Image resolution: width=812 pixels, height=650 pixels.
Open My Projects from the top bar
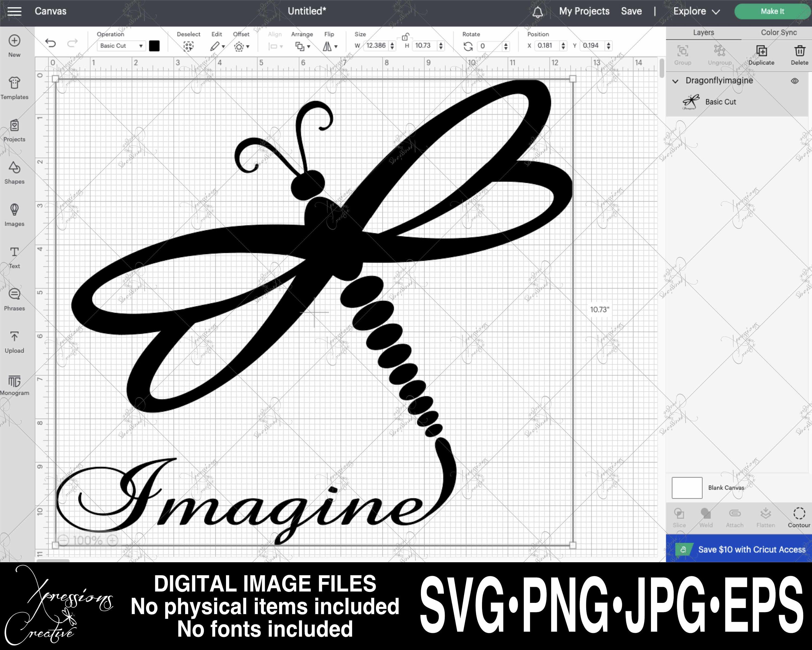click(x=583, y=11)
